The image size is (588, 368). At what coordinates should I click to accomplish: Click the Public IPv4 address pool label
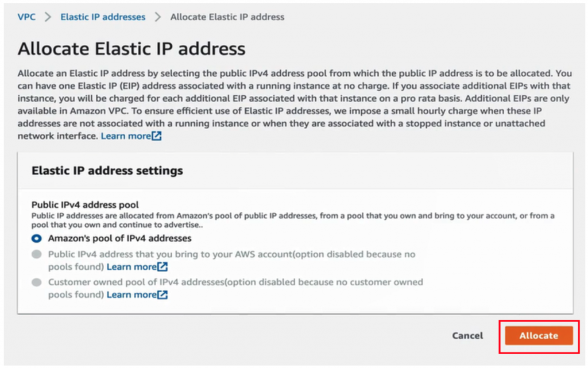coord(85,204)
